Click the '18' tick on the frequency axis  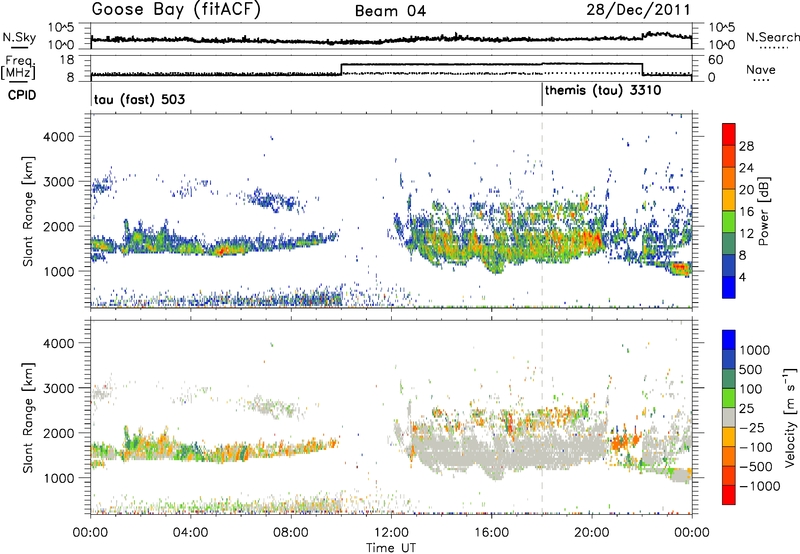67,60
